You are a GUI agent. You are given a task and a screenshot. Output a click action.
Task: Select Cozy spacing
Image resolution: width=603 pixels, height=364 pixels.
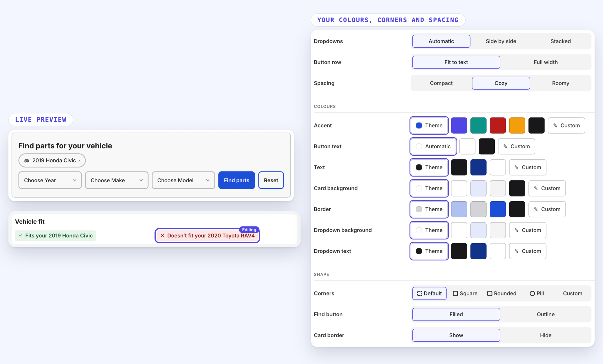click(x=501, y=83)
